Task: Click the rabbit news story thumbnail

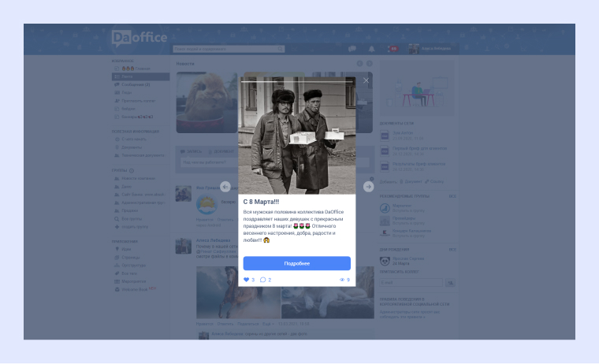Action: pyautogui.click(x=206, y=102)
